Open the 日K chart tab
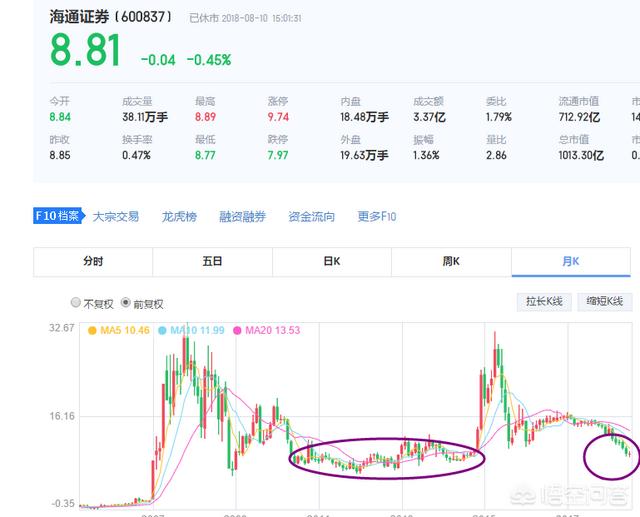 (x=332, y=262)
